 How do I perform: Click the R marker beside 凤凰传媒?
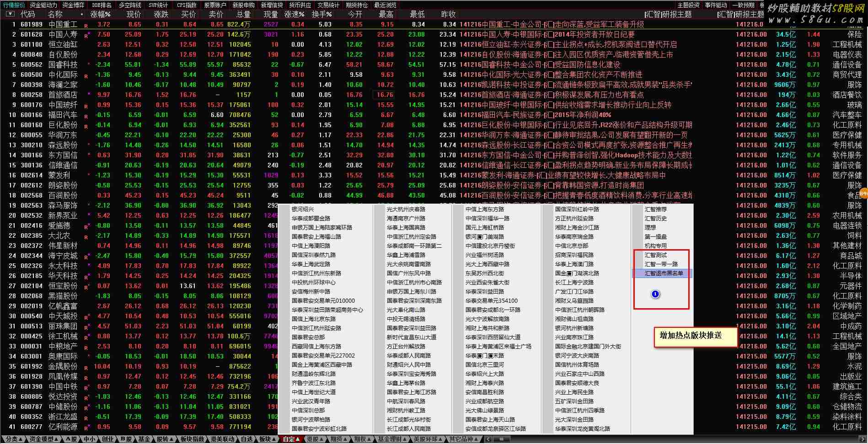[86, 378]
